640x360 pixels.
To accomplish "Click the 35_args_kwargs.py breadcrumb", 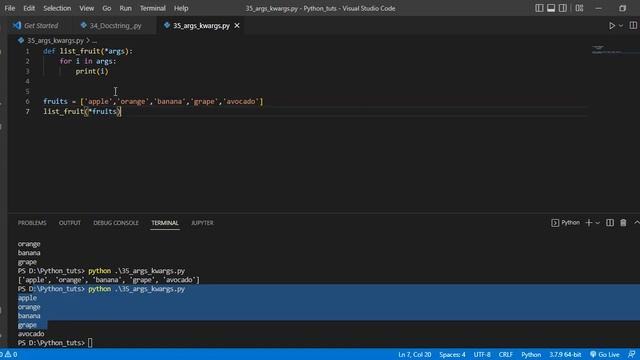I will [x=55, y=40].
